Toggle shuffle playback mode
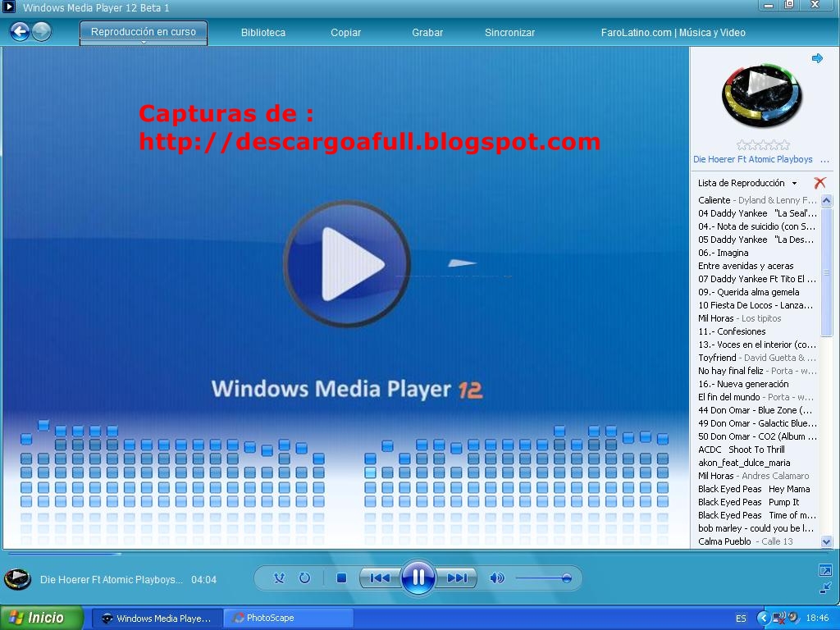 click(279, 578)
